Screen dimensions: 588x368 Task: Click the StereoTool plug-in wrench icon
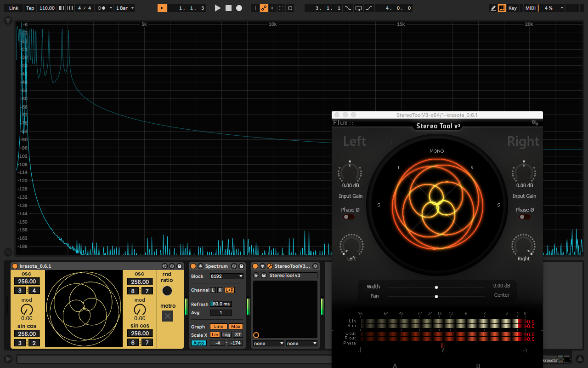click(270, 266)
